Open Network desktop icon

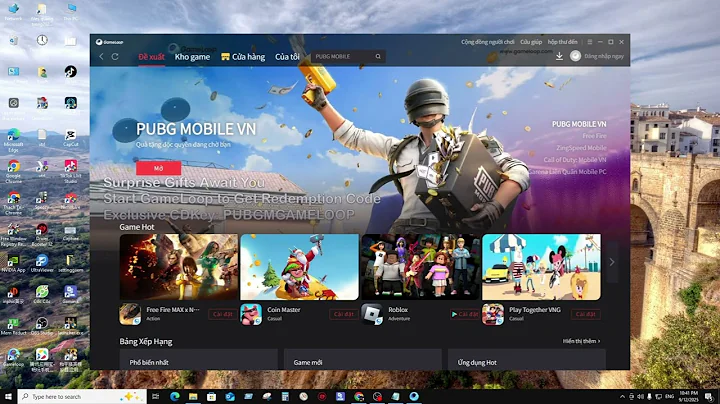pyautogui.click(x=13, y=12)
